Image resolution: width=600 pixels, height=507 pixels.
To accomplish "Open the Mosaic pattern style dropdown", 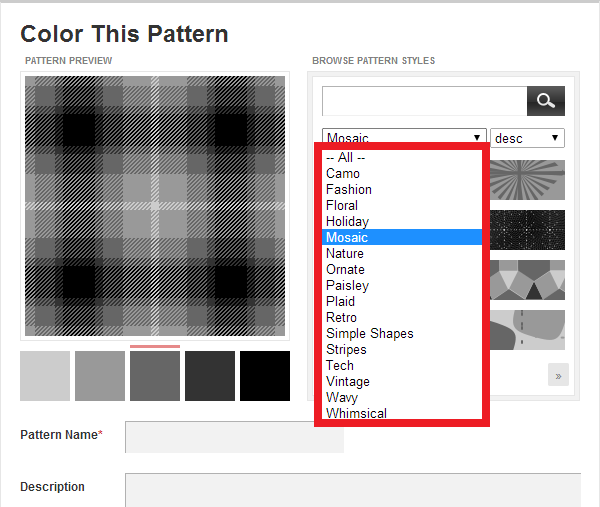I will (x=404, y=138).
